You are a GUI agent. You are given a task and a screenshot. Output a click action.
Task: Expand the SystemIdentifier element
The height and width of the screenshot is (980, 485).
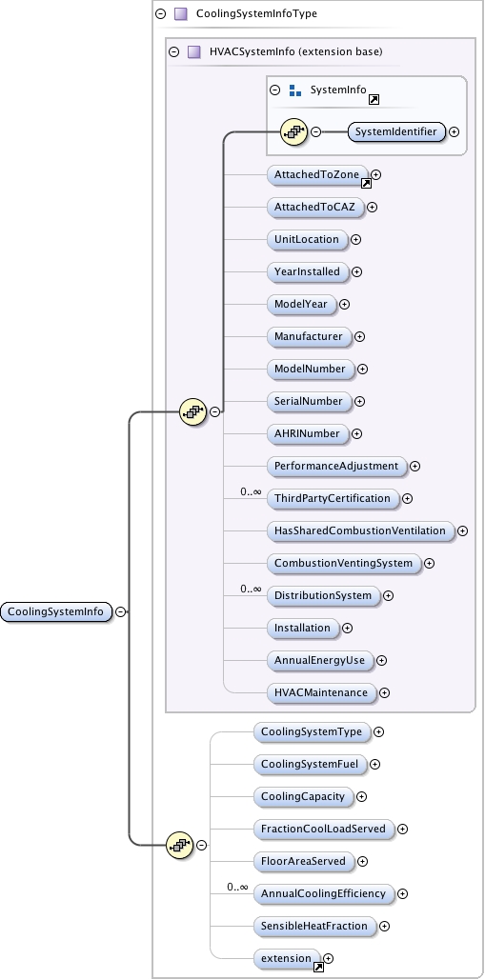(455, 131)
